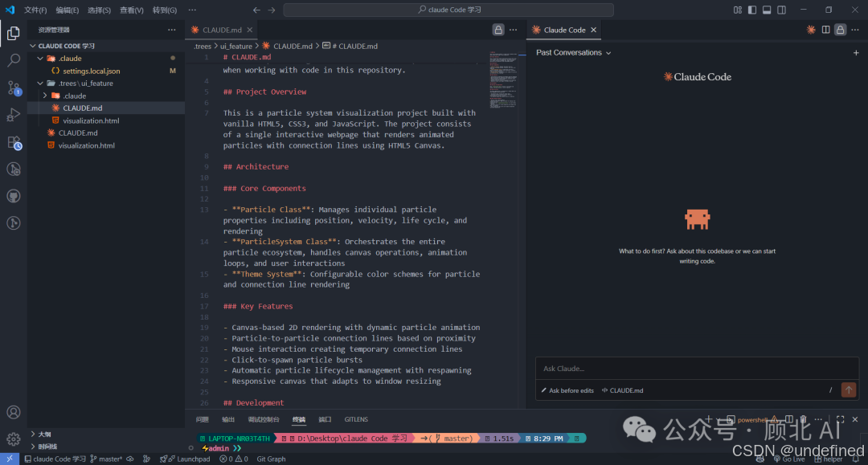Publish changes with cloud sync status icon
The width and height of the screenshot is (868, 465).
click(x=130, y=459)
